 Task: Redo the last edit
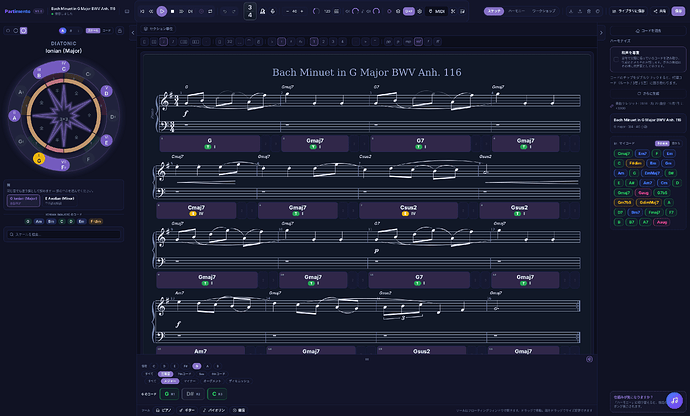pos(234,11)
